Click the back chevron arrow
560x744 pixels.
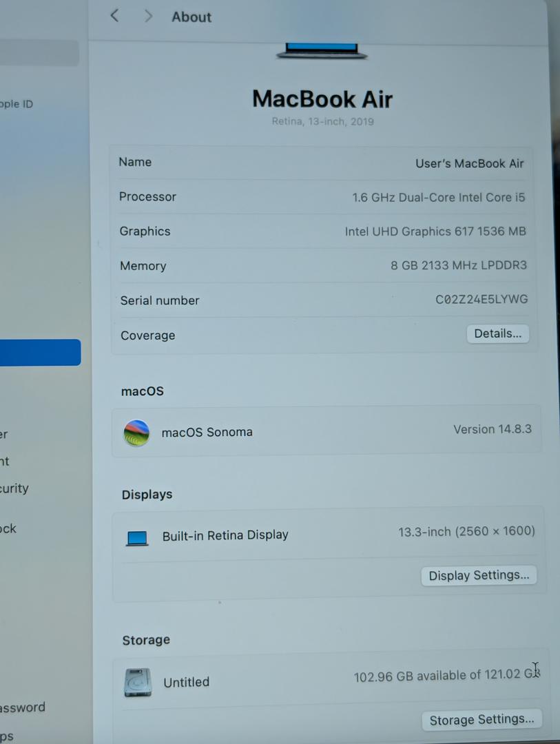[114, 16]
